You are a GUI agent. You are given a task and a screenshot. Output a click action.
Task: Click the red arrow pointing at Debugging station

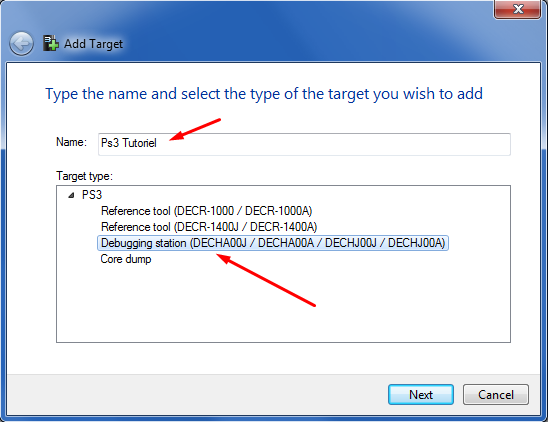coord(266,280)
